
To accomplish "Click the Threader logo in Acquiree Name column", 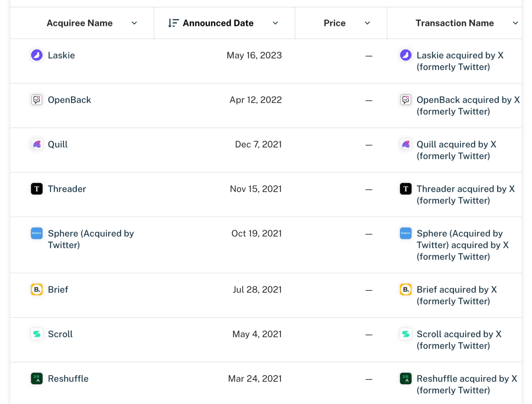I will [x=37, y=189].
